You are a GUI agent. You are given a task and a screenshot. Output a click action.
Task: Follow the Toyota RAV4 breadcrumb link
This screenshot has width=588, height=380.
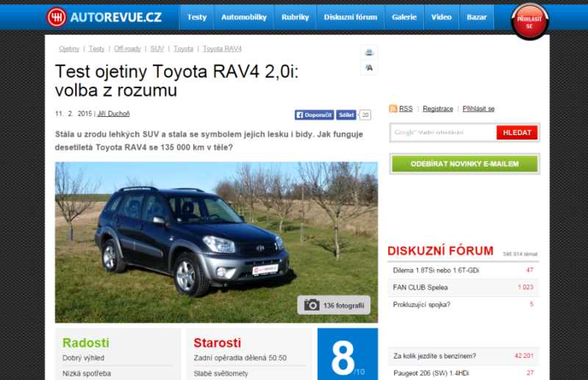(222, 49)
